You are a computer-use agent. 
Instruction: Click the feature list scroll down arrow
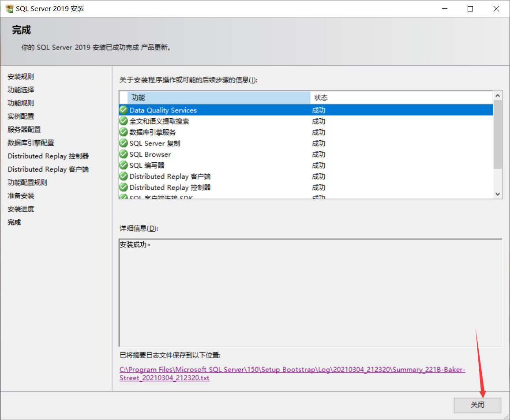pos(498,194)
